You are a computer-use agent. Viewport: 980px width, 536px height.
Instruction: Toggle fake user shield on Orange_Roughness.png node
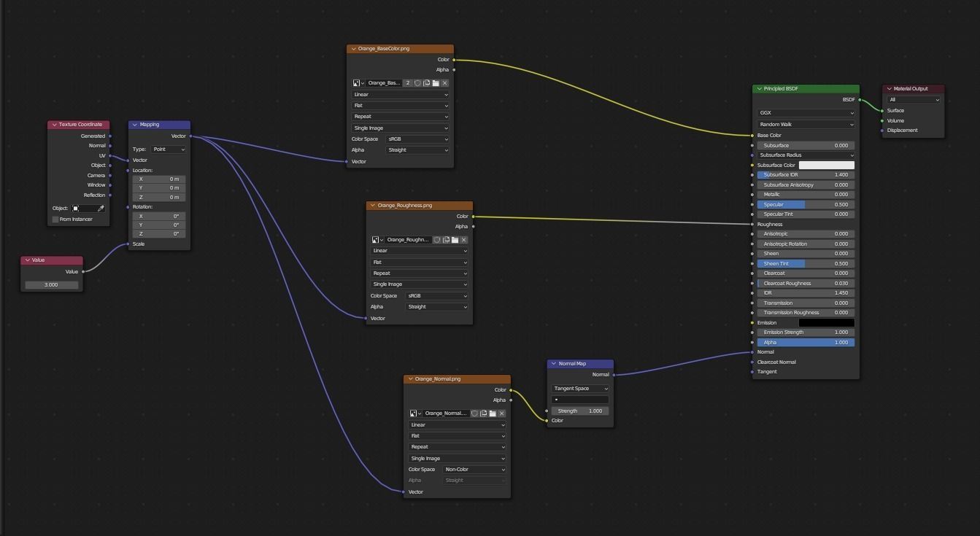point(437,240)
